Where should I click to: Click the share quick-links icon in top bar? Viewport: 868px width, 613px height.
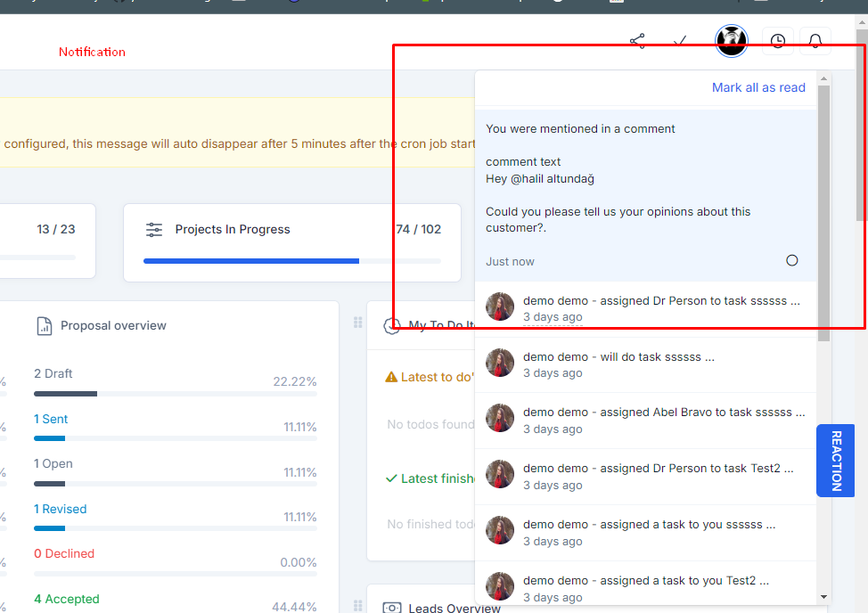pyautogui.click(x=637, y=41)
